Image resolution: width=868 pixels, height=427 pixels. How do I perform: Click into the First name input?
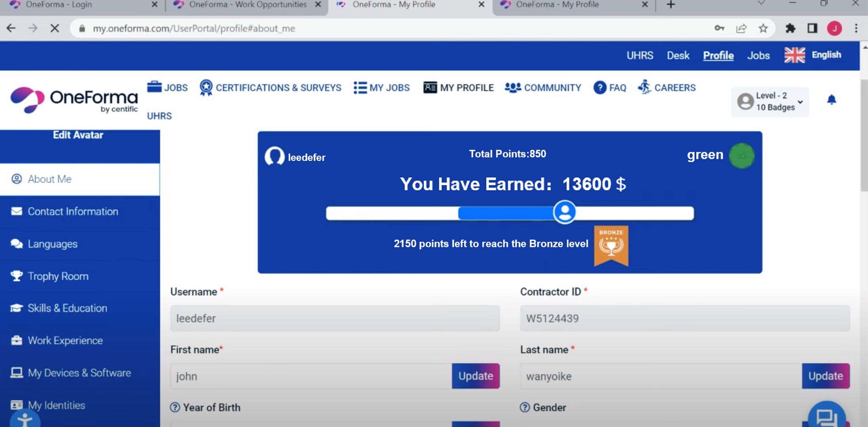311,376
